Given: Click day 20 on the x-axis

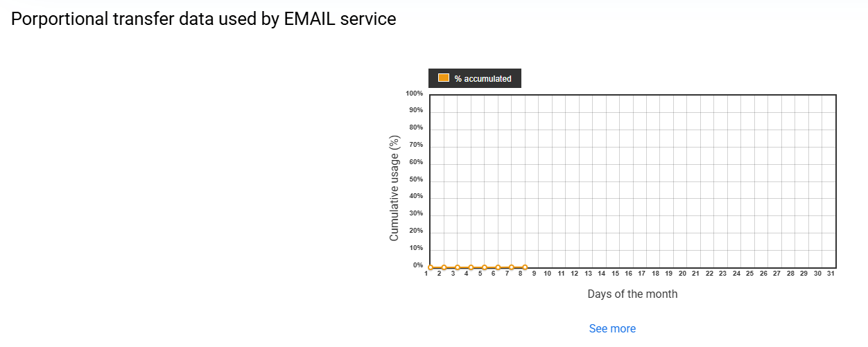Looking at the screenshot, I should click(682, 274).
